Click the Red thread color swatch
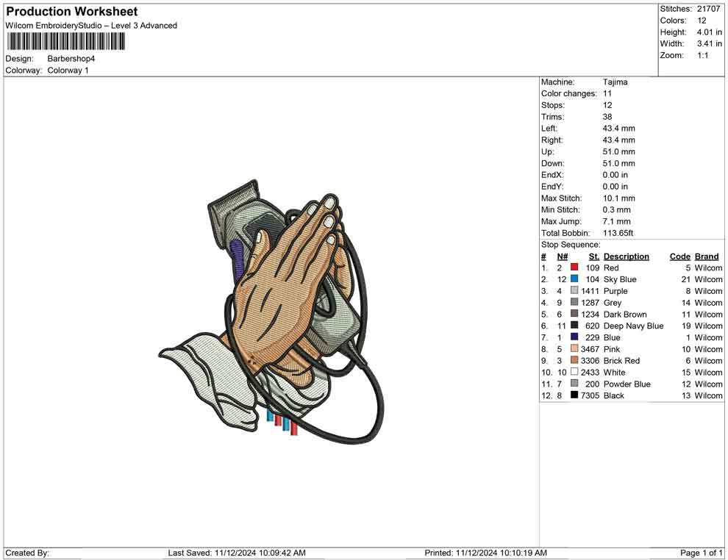The height and width of the screenshot is (560, 728). pyautogui.click(x=574, y=268)
